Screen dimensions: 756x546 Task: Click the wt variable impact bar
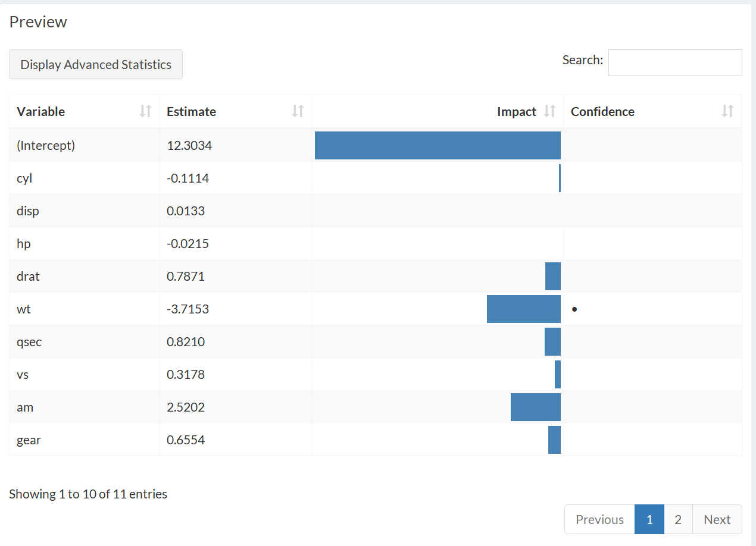524,309
